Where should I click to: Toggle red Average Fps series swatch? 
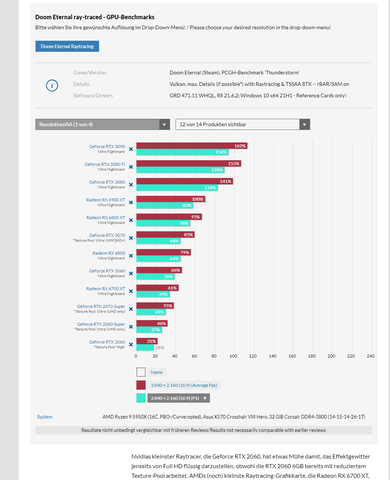pyautogui.click(x=141, y=385)
